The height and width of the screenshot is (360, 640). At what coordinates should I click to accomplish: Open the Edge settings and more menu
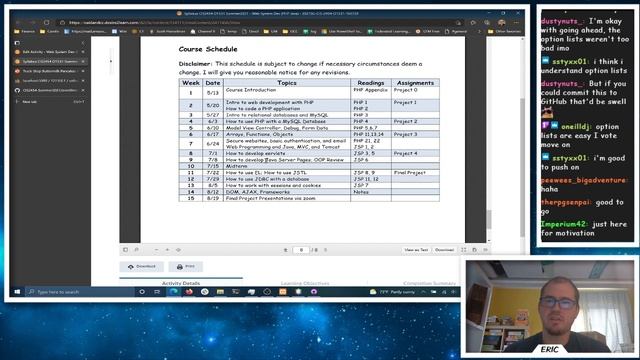click(516, 22)
